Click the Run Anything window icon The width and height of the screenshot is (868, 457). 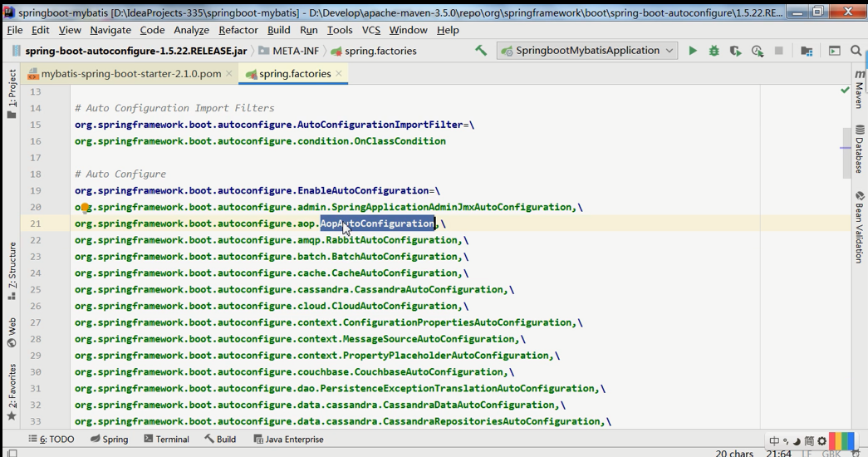pos(834,51)
